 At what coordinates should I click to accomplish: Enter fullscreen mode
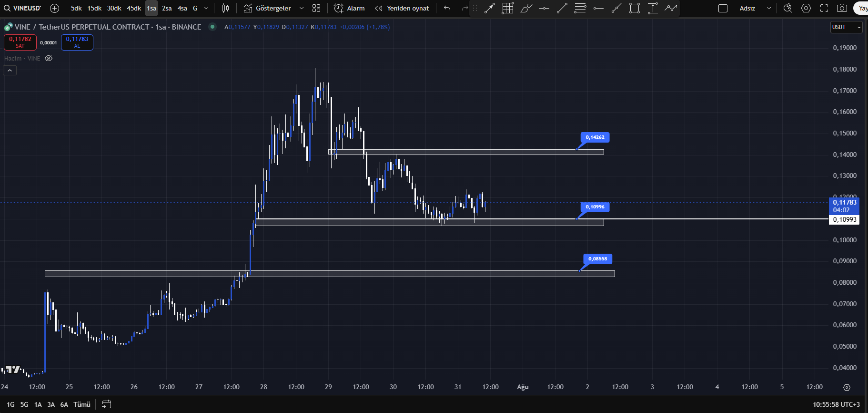[824, 8]
